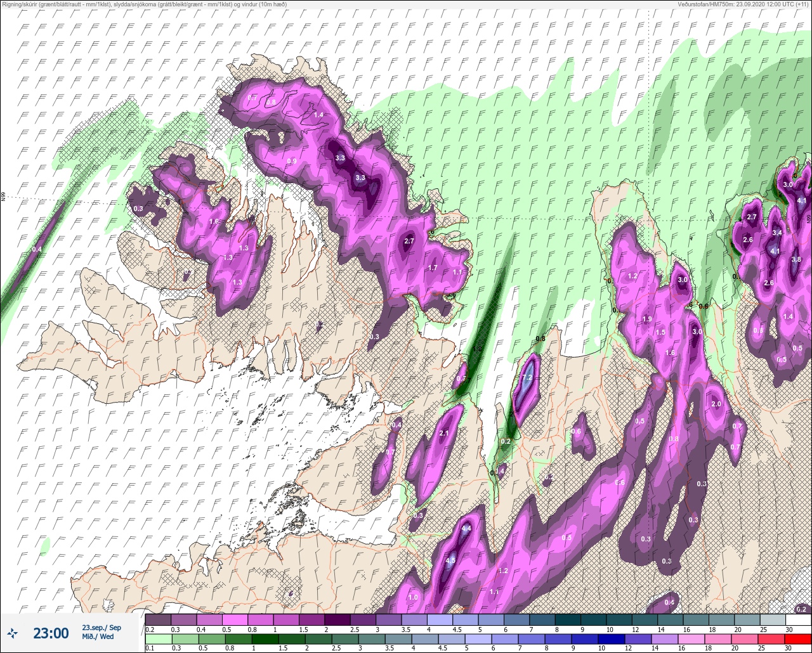812x653 pixels.
Task: Pick the darkest purple snow swatch labeled 2
Action: click(337, 619)
